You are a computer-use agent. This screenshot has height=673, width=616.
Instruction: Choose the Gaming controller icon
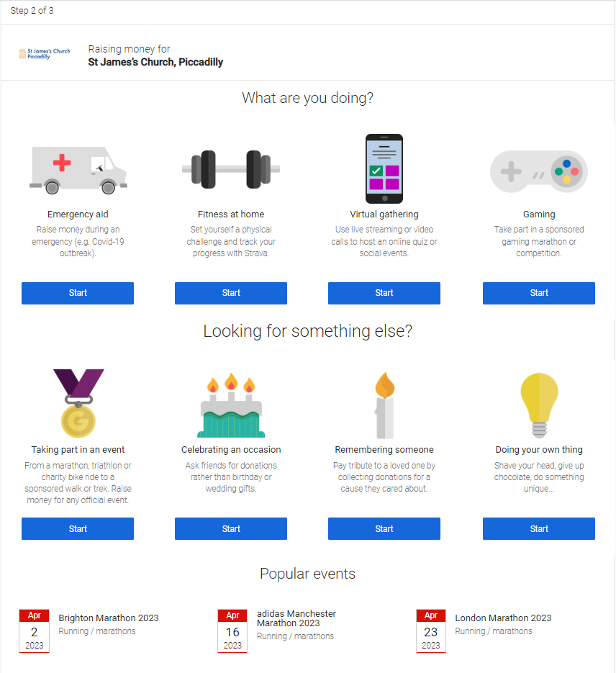pyautogui.click(x=539, y=171)
